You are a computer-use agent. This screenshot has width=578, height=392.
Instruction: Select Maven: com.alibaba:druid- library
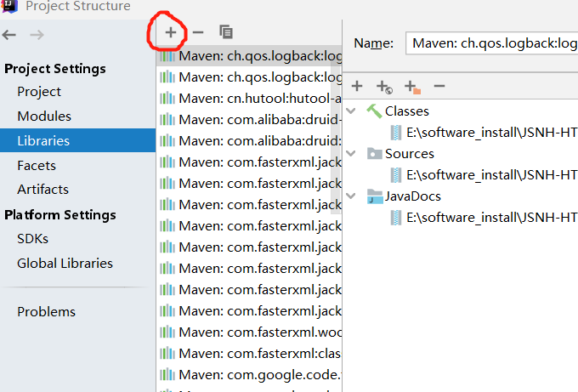(249, 120)
